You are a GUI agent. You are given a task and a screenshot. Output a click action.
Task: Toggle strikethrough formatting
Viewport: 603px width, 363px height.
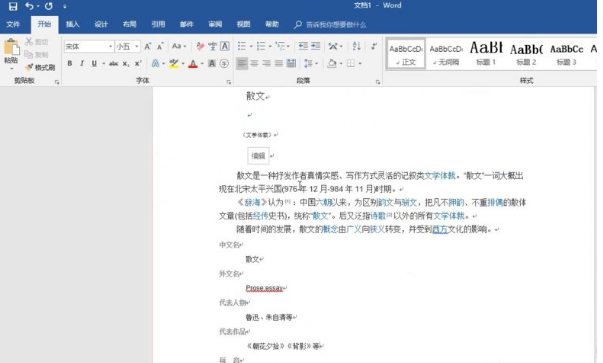pos(113,63)
